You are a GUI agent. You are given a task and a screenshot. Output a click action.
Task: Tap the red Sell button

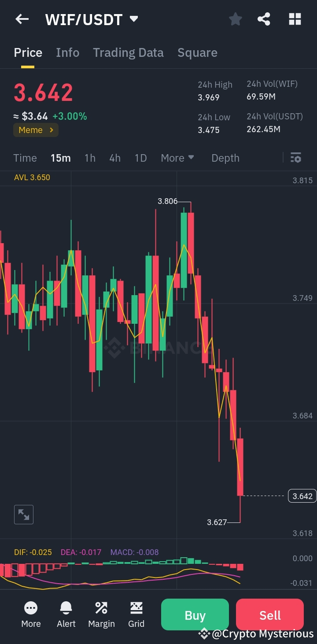[269, 614]
